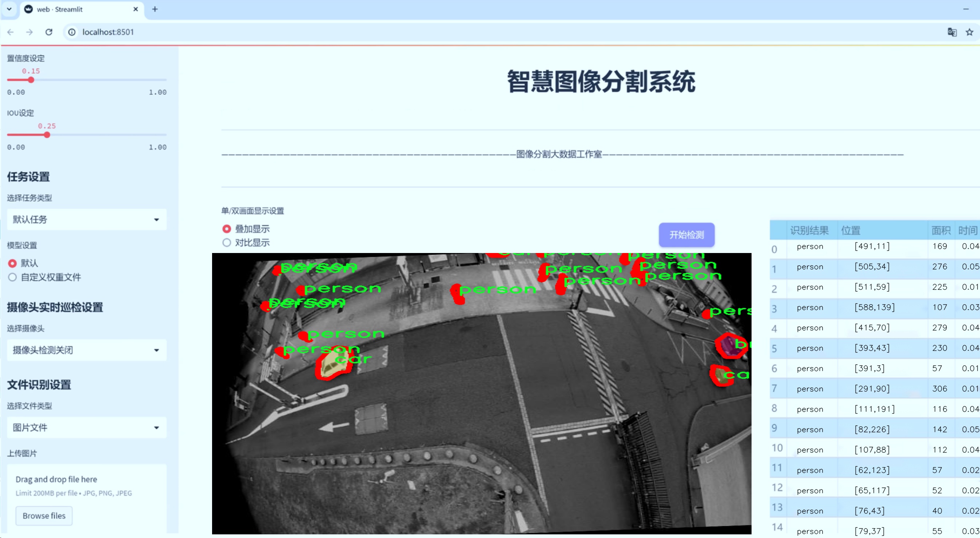The width and height of the screenshot is (980, 538).
Task: Close the web · Streamlit tab
Action: [x=135, y=9]
